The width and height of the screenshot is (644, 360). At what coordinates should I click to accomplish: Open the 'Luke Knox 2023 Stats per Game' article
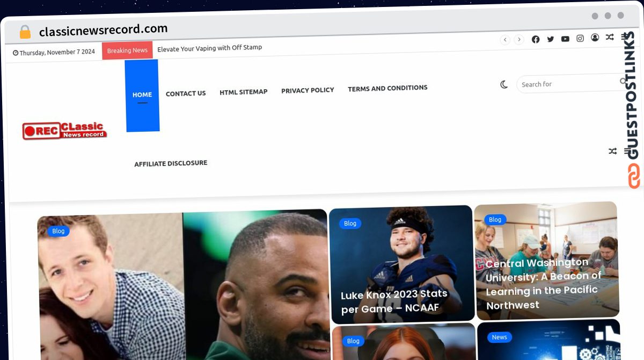click(394, 301)
